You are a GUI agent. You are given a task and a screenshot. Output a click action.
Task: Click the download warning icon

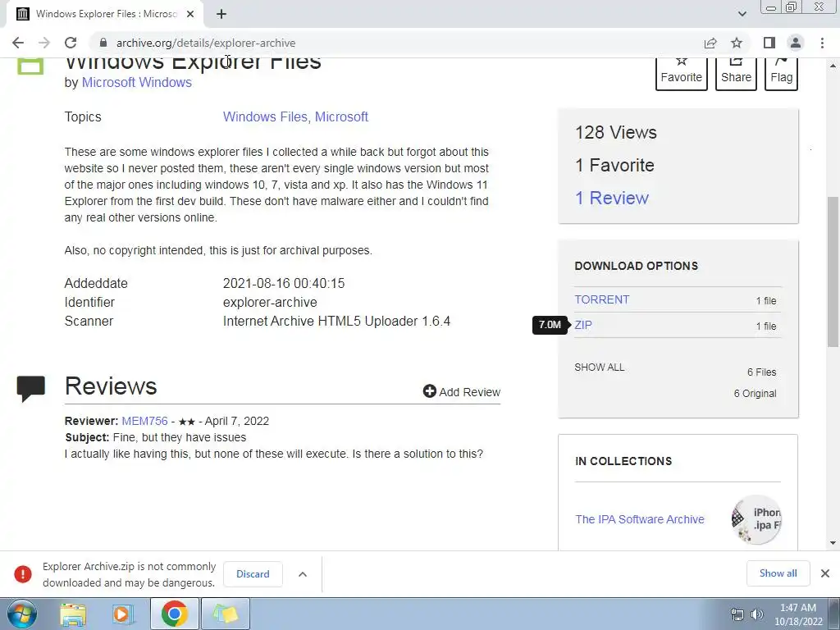tap(23, 573)
